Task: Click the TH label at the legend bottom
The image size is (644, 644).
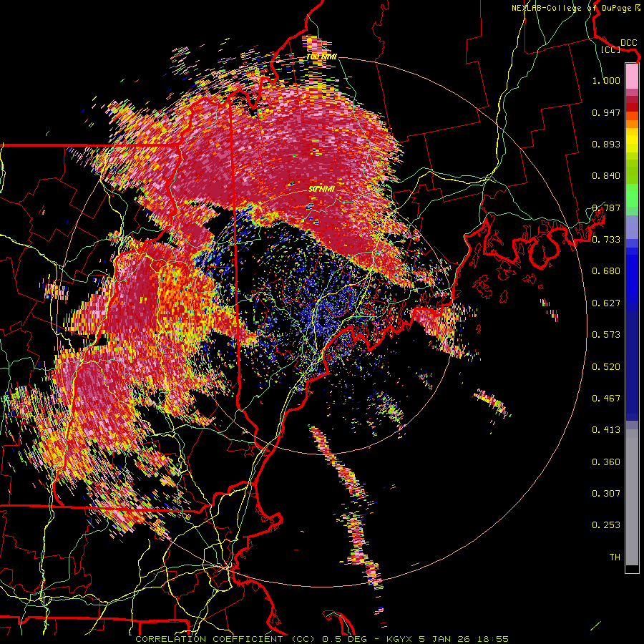Action: coord(615,557)
